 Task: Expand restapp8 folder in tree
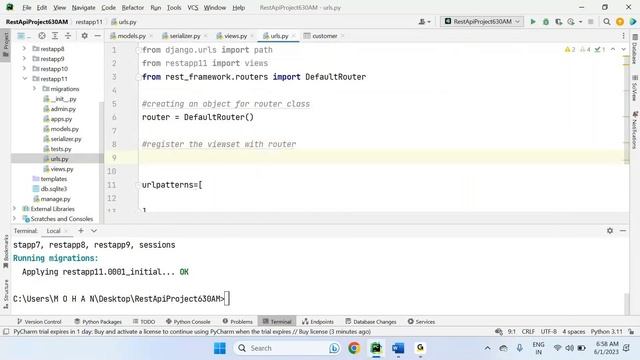coord(24,49)
